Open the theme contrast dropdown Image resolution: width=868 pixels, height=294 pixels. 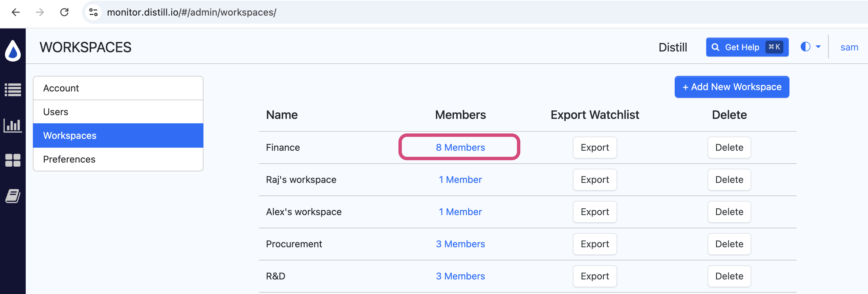click(x=810, y=47)
